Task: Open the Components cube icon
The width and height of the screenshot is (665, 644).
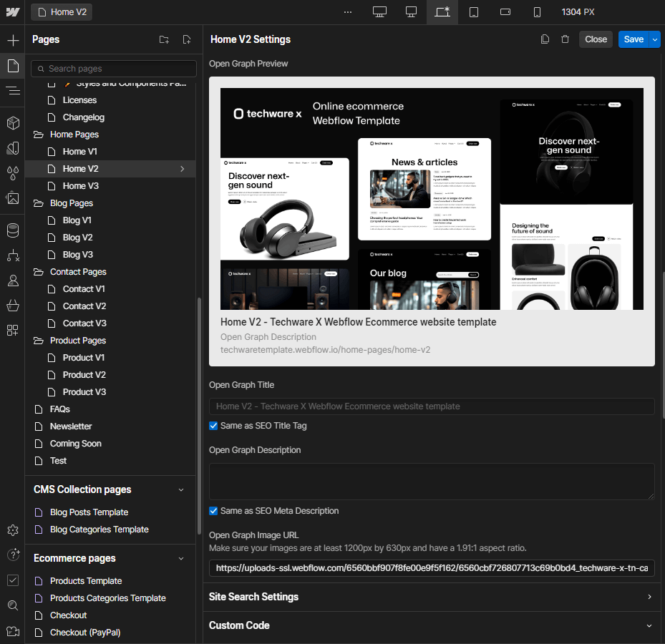Action: [x=12, y=123]
